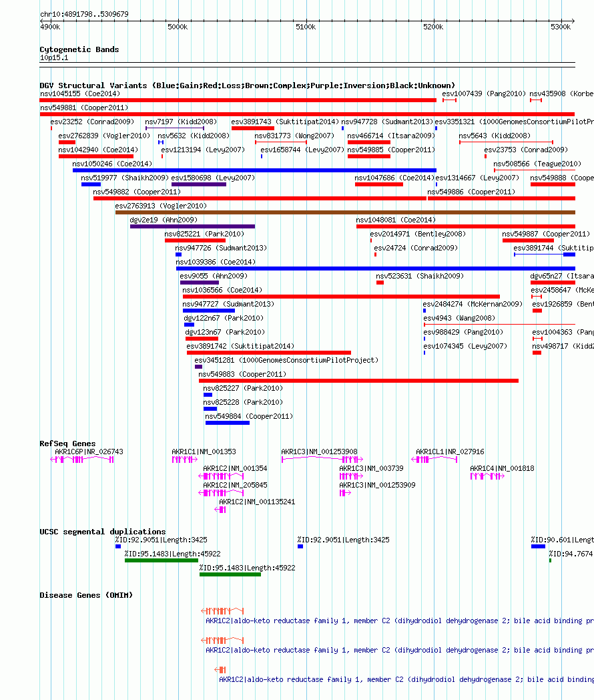Screen dimensions: 594x700
Task: Click the AKR1C2 NM_205845 transcript glyph
Action: coord(221,493)
